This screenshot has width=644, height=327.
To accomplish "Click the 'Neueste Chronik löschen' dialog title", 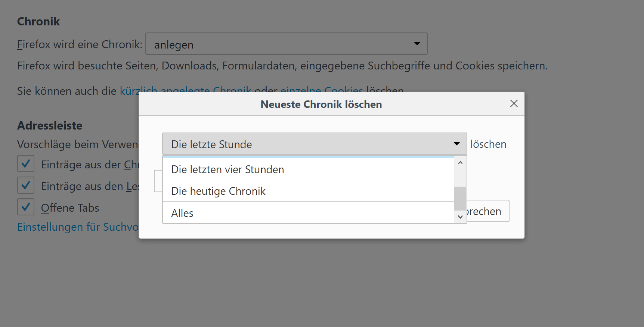I will pyautogui.click(x=321, y=104).
